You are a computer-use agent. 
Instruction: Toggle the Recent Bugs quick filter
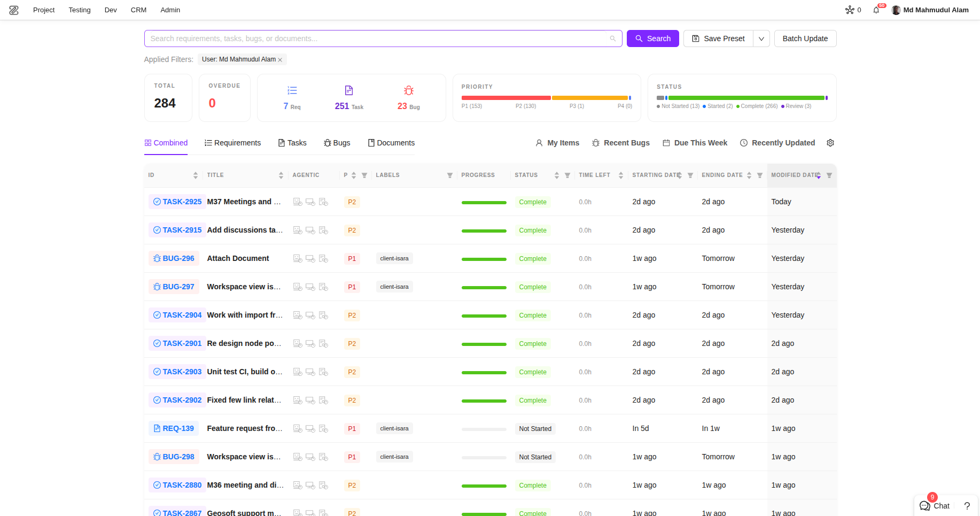(621, 143)
